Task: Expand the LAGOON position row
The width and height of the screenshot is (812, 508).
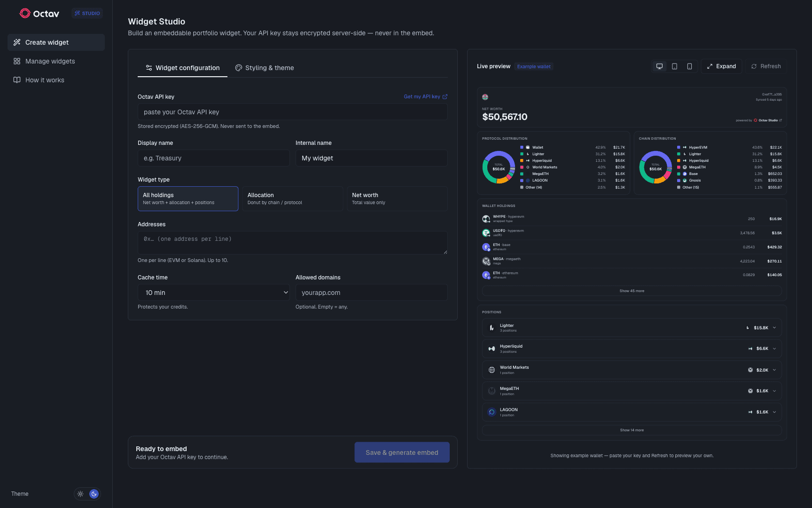Action: point(632,412)
